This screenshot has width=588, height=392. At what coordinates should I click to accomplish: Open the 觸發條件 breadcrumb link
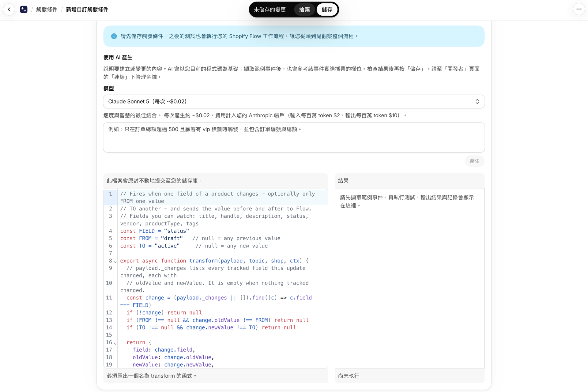(47, 9)
